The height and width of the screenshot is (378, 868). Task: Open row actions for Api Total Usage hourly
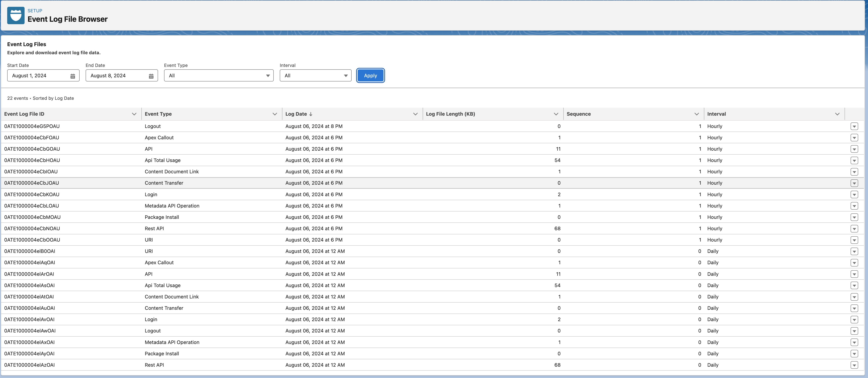point(854,160)
